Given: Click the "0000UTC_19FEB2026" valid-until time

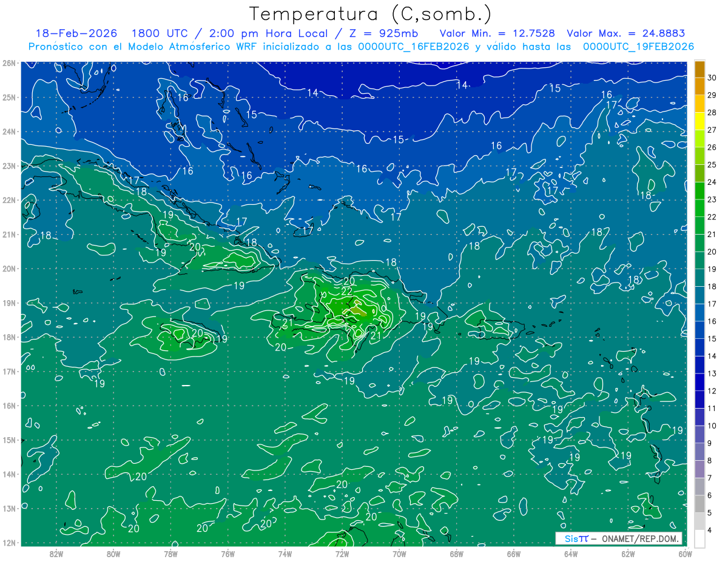Looking at the screenshot, I should point(639,46).
